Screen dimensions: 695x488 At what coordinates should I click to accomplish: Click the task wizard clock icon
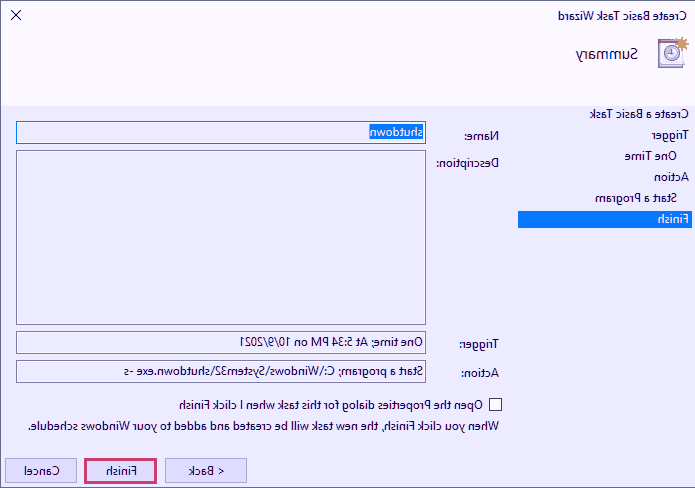pyautogui.click(x=672, y=54)
